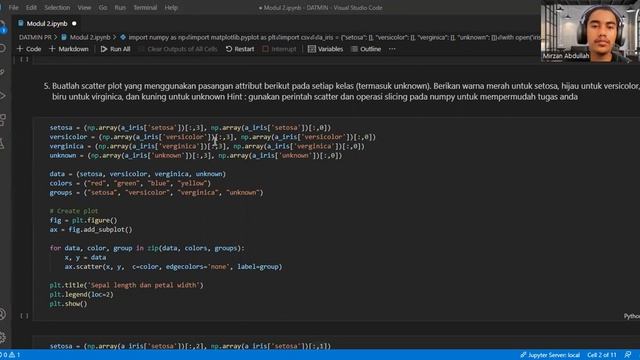Open the Edit menu
Image resolution: width=640 pixels, height=360 pixels.
point(31,7)
